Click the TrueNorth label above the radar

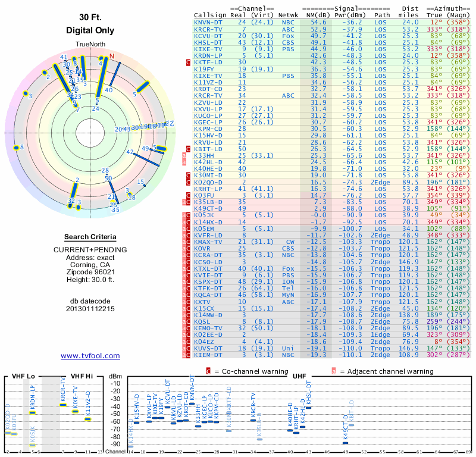pyautogui.click(x=90, y=45)
